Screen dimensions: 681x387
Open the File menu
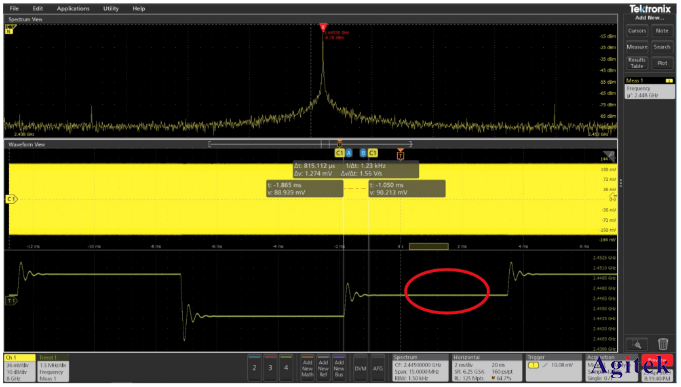click(x=14, y=8)
